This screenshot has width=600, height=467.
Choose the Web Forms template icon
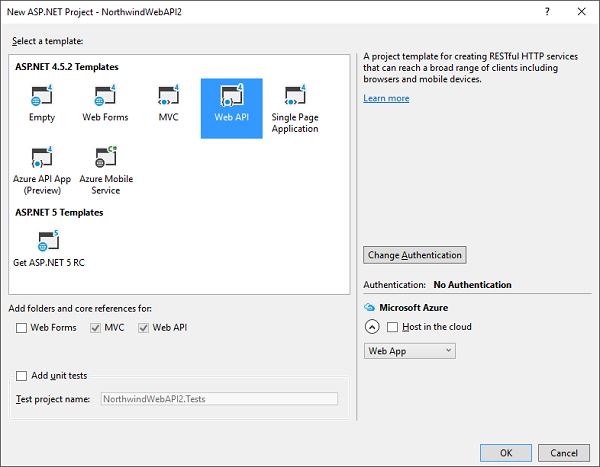point(105,96)
